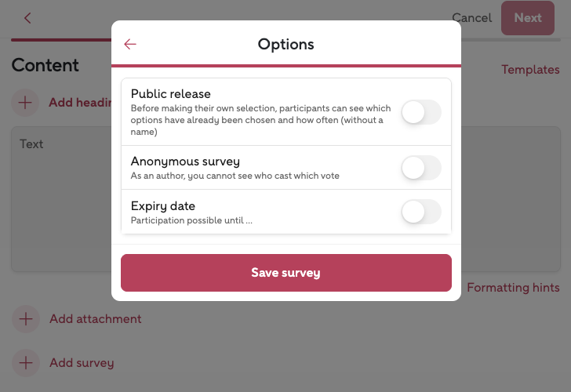Select the Public release option row title
Image resolution: width=571 pixels, height=392 pixels.
(x=170, y=94)
